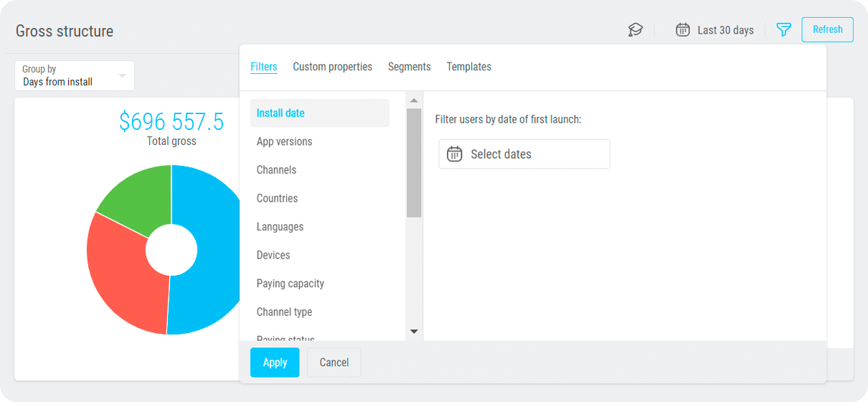Screen dimensions: 868x402
Task: Switch to the Segments tab
Action: click(409, 67)
